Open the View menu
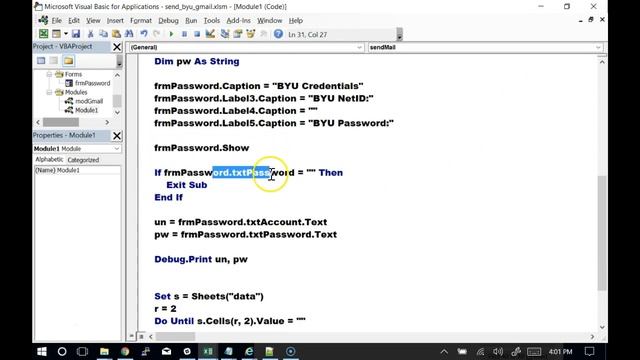The width and height of the screenshot is (640, 360). pyautogui.click(x=93, y=20)
